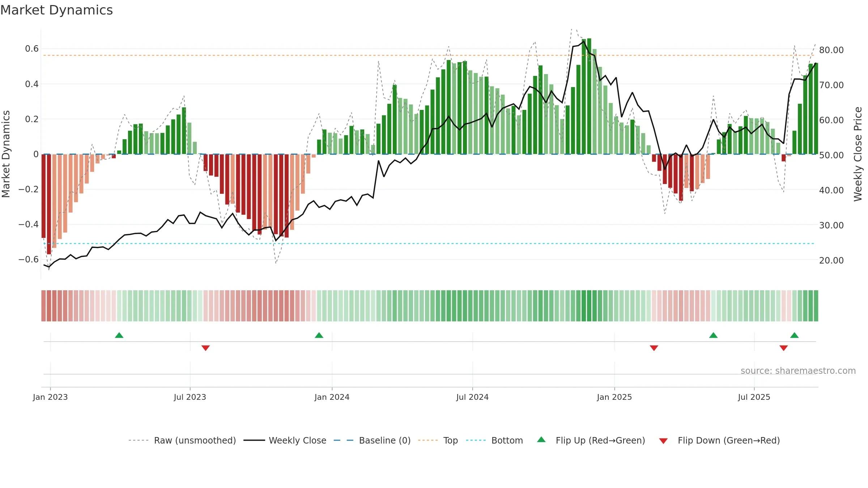Click the deepest red bar at January 2023
This screenshot has height=488, width=868.
coord(49,204)
